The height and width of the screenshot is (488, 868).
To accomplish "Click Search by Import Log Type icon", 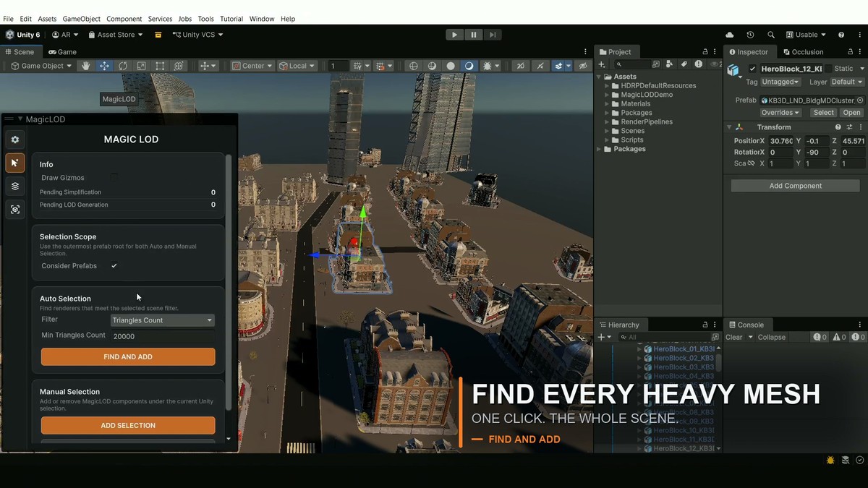I will click(x=698, y=64).
